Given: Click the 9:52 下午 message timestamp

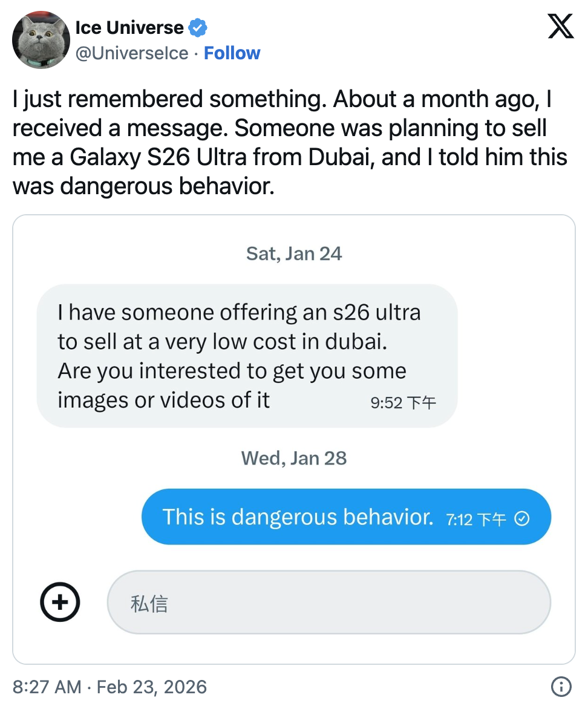Looking at the screenshot, I should pyautogui.click(x=403, y=403).
